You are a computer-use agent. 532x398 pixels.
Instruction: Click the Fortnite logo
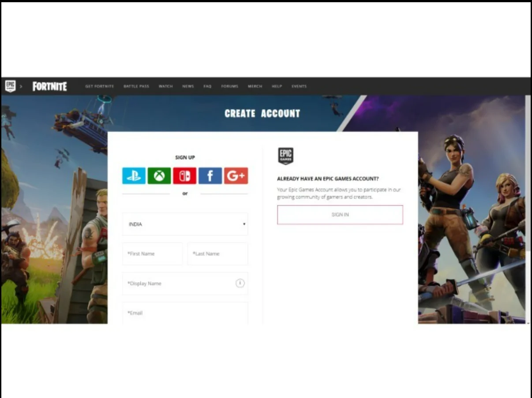click(49, 86)
